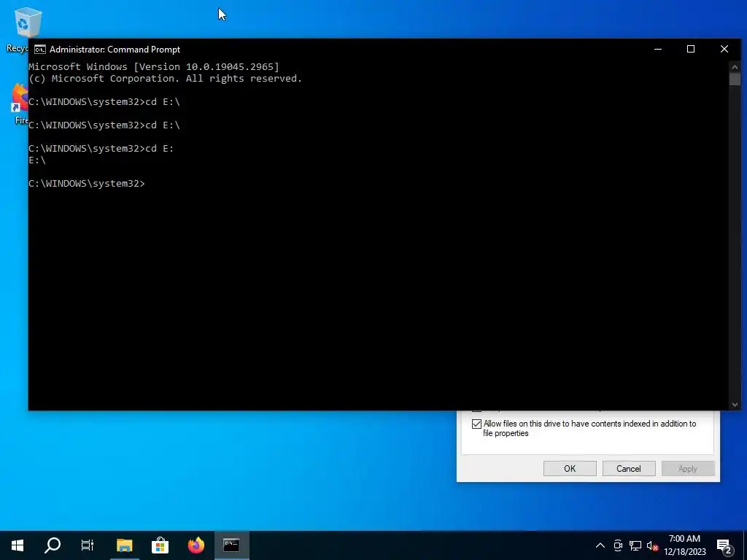This screenshot has height=560, width=747.
Task: Click the Command Prompt scrollbar thumb
Action: [735, 79]
